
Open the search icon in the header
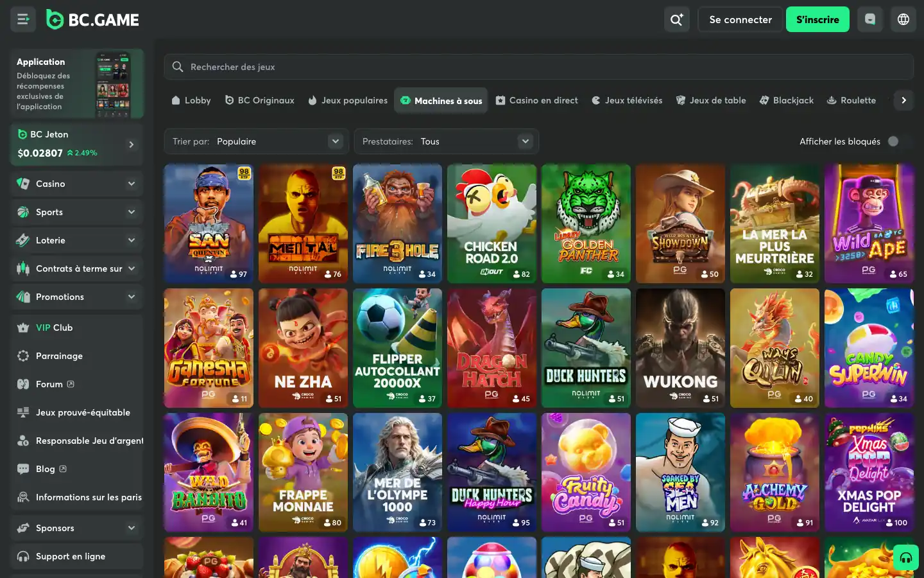[676, 19]
